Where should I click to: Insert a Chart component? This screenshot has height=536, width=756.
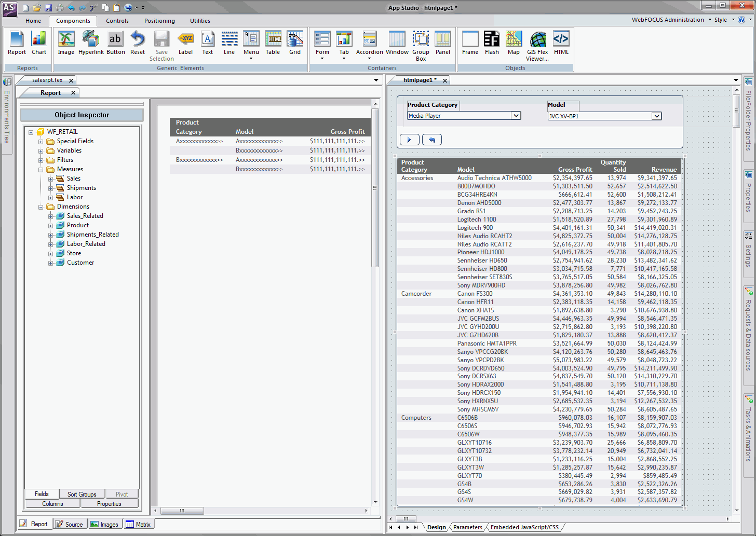point(39,43)
